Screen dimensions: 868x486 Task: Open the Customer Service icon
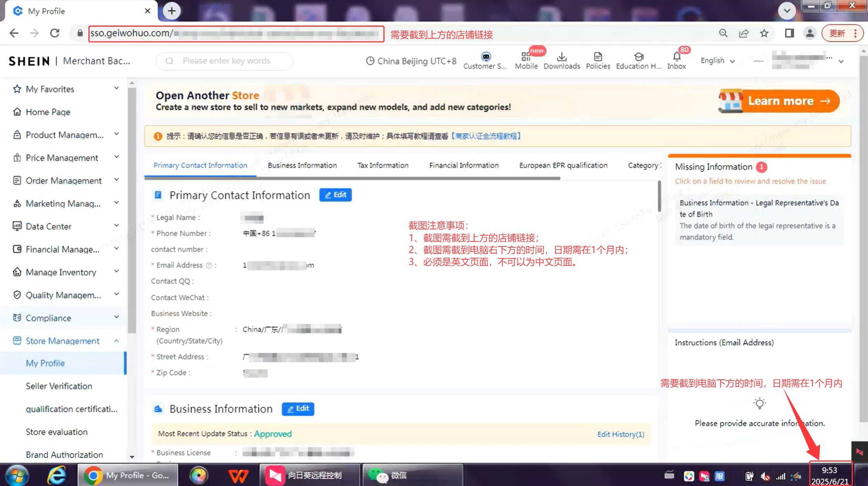[x=485, y=58]
